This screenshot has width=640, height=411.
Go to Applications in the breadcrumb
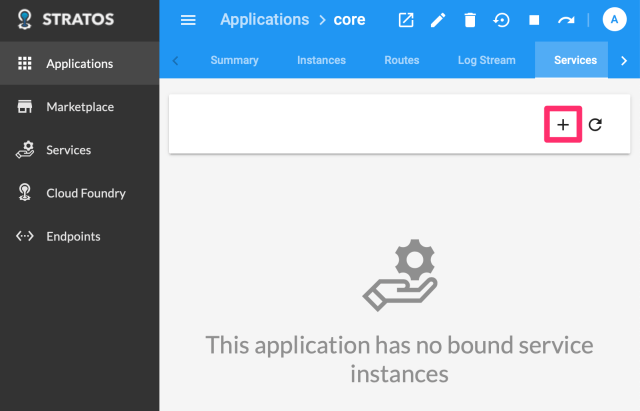(264, 20)
